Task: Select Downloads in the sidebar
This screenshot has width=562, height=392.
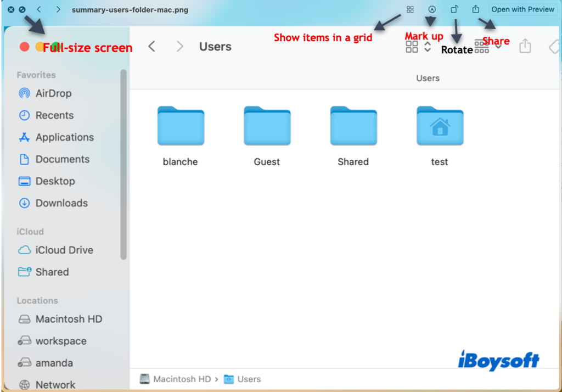Action: pos(61,203)
